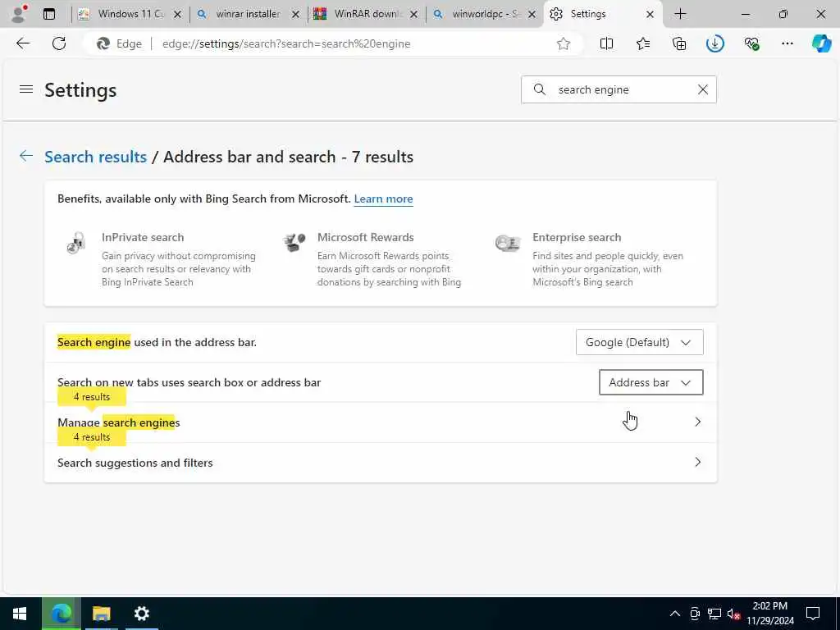The height and width of the screenshot is (630, 840).
Task: Show hidden system tray icons
Action: [675, 614]
